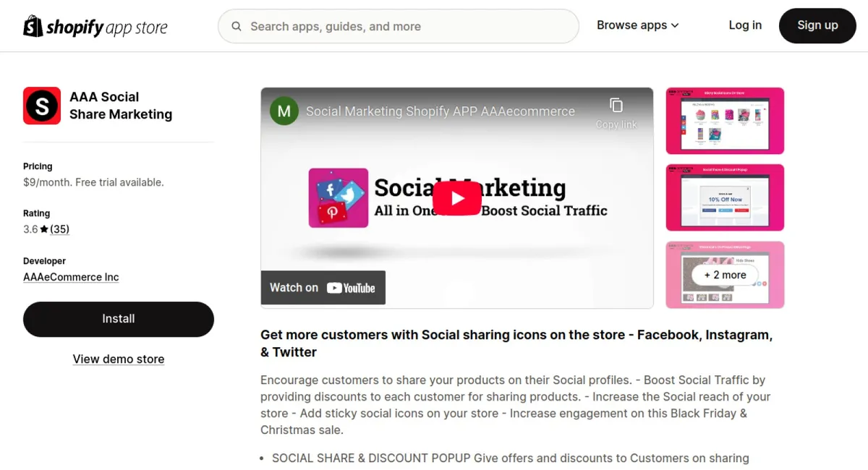Click the AAA Social Share Marketing app icon
This screenshot has width=868, height=470.
(x=42, y=106)
